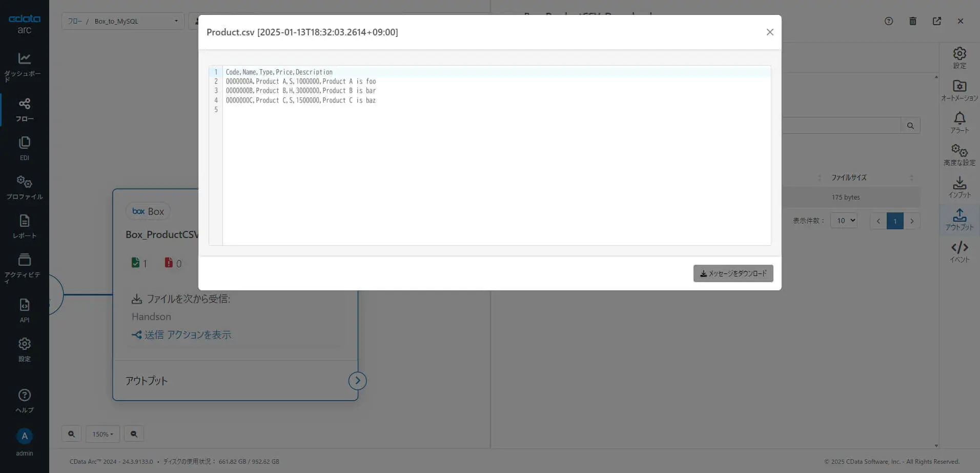This screenshot has height=473, width=980.
Task: Open the 設定 tab in connector panel
Action: [959, 58]
